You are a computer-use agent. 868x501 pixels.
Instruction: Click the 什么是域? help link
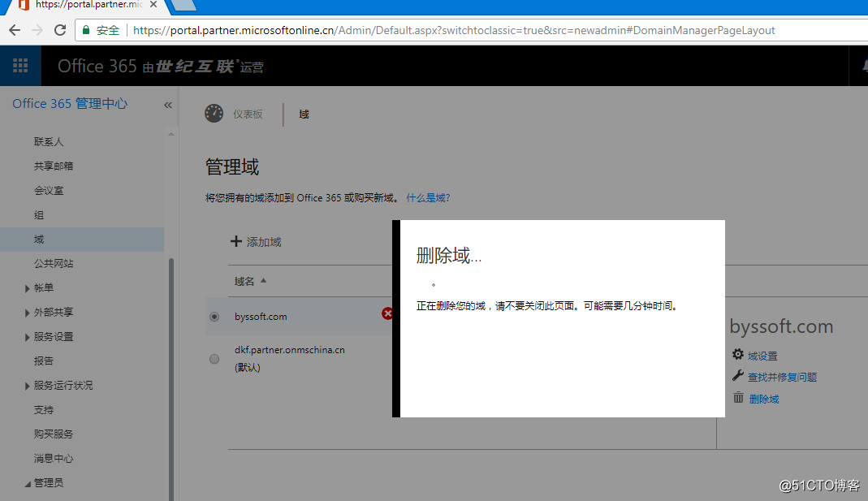(428, 197)
